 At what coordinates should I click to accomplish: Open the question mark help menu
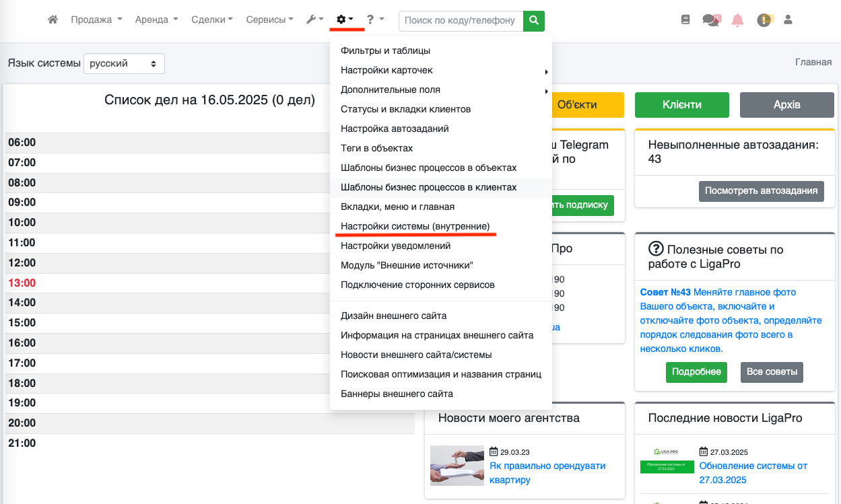click(x=375, y=20)
